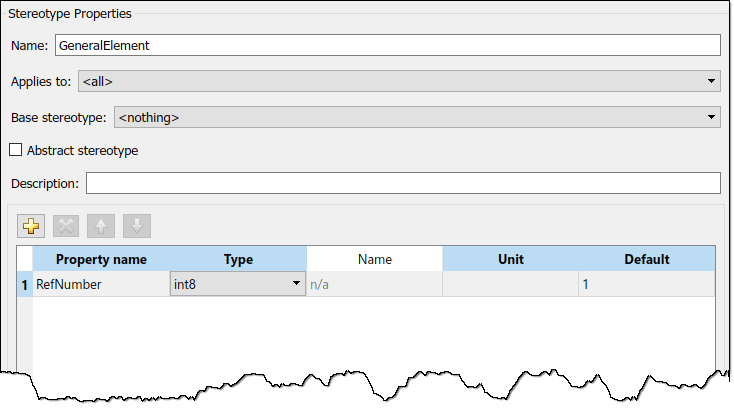Open the Base stereotype dropdown
Viewport: 734px width, 417px height.
click(417, 117)
